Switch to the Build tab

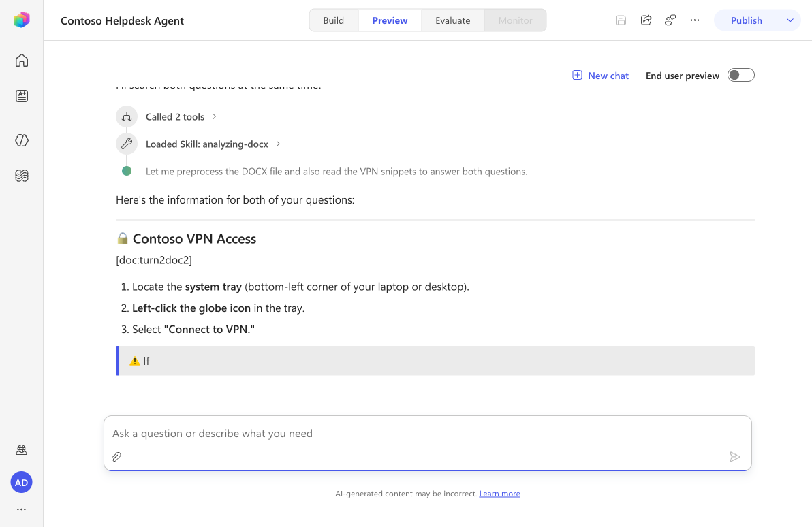pyautogui.click(x=334, y=20)
